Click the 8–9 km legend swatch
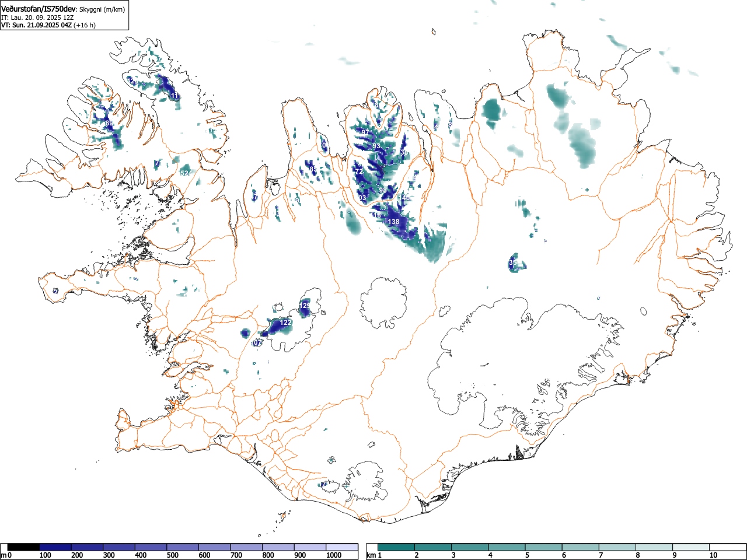The width and height of the screenshot is (747, 560). [x=654, y=547]
